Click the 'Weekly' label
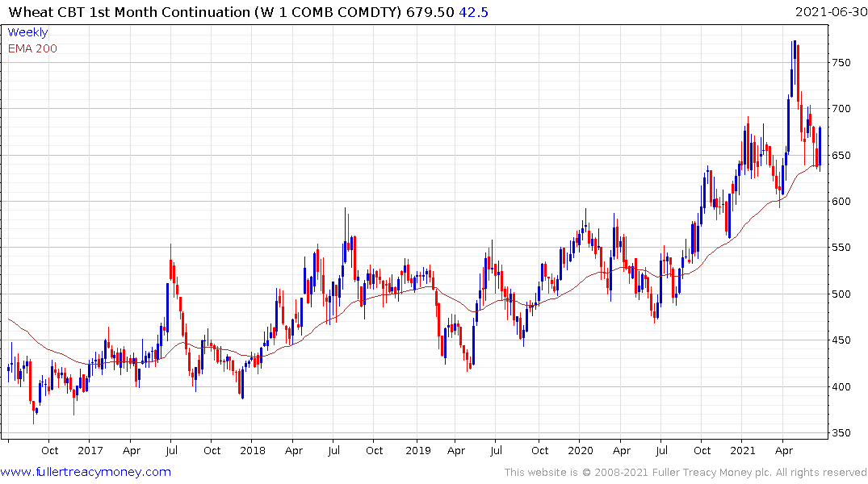Viewport: 868px width, 484px height. click(27, 32)
